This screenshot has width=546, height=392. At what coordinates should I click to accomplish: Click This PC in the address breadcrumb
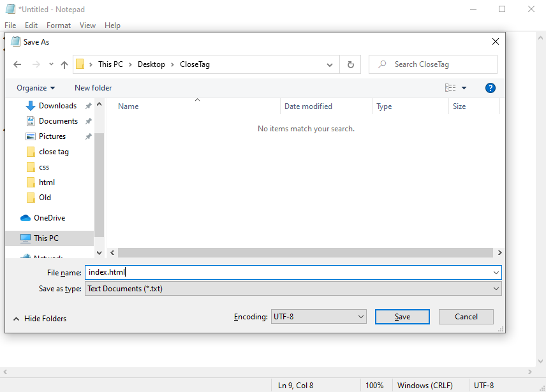click(x=110, y=64)
